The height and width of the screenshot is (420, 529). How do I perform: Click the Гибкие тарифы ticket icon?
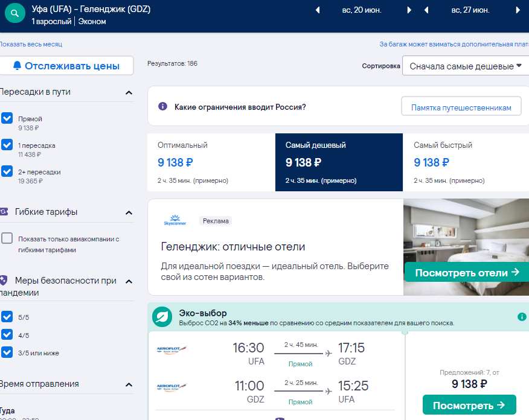click(x=4, y=212)
